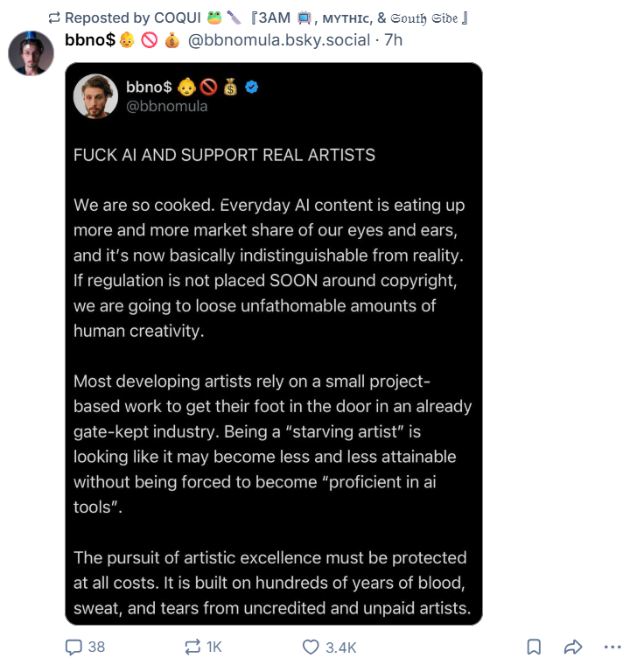Click the 7h post timestamp
The width and height of the screenshot is (644, 665).
(x=393, y=40)
